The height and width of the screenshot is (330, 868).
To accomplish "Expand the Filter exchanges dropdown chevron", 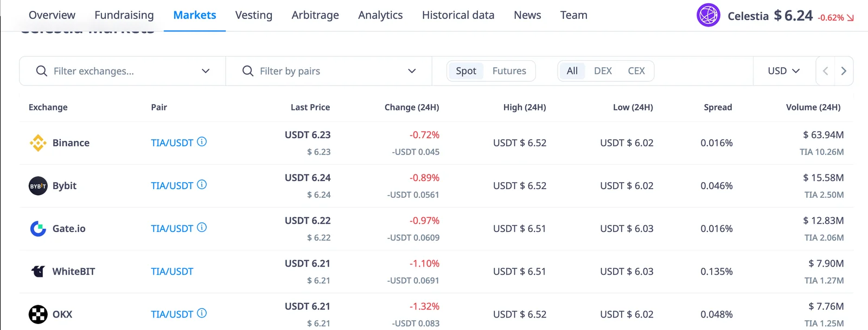I will point(206,71).
